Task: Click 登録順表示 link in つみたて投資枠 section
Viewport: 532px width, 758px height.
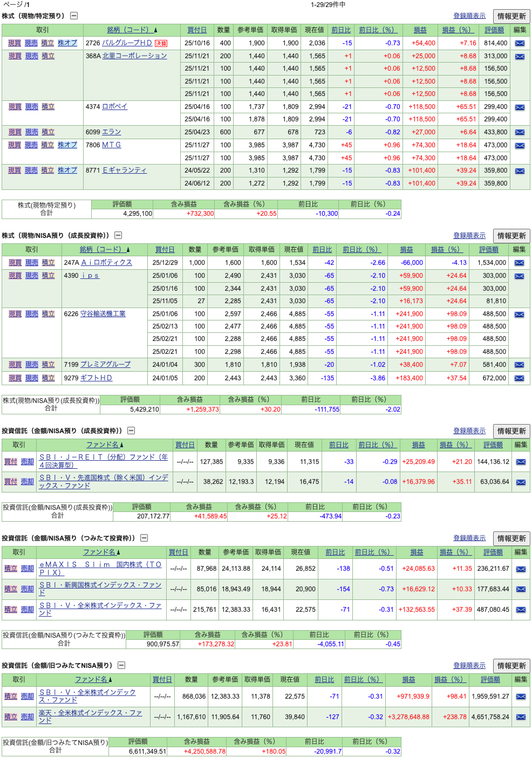Action: [x=469, y=538]
